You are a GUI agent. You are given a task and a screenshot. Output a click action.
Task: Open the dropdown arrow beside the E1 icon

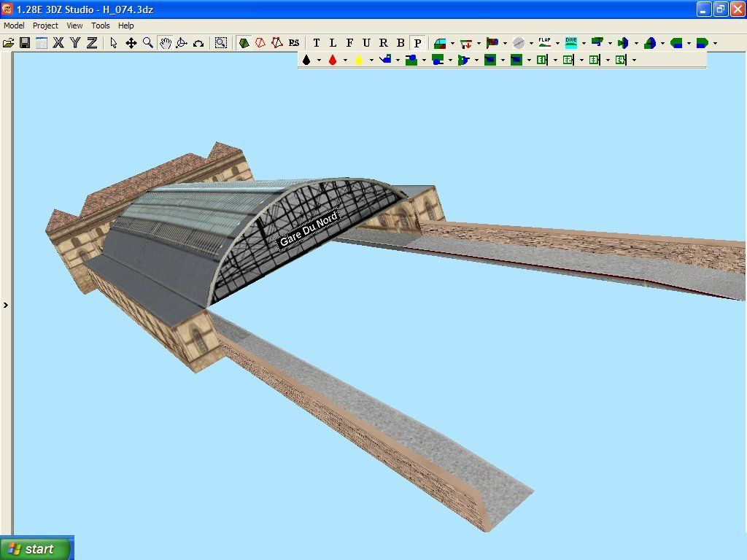click(555, 61)
